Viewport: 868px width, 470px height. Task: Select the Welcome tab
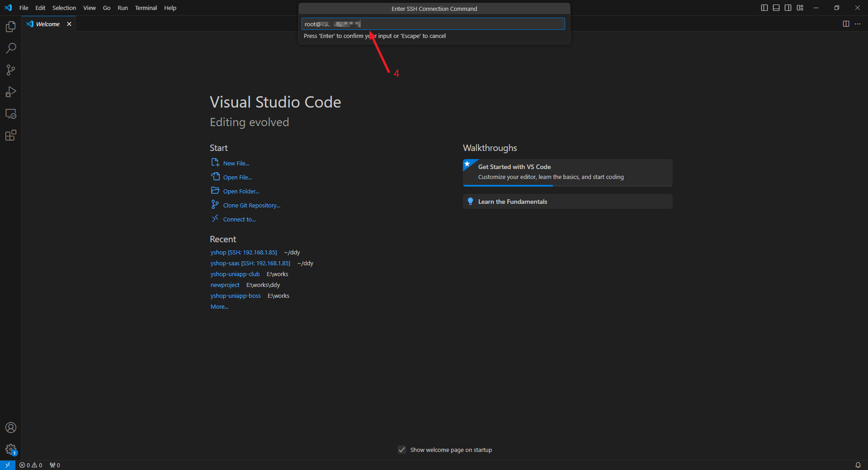[48, 24]
